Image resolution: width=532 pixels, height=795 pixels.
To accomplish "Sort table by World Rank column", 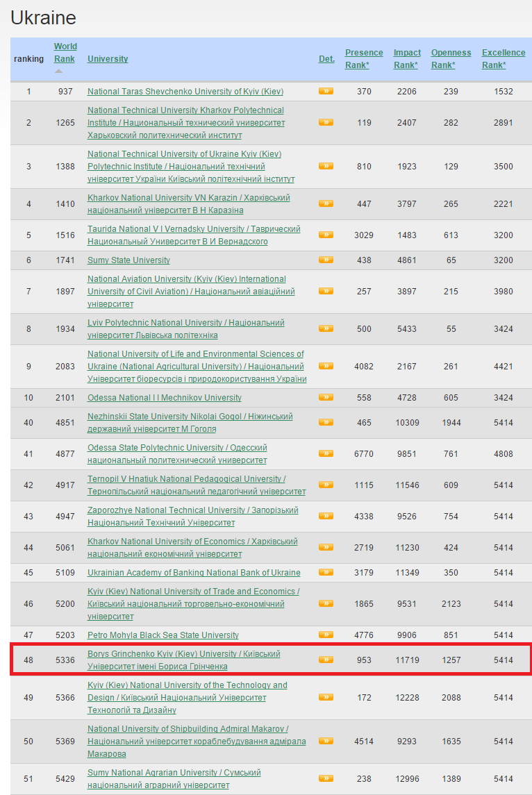I will point(65,53).
